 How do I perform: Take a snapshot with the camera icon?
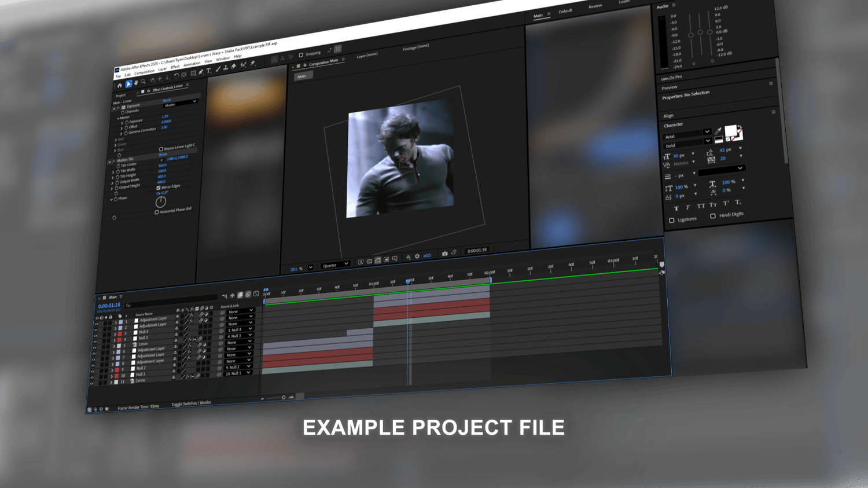(x=444, y=254)
